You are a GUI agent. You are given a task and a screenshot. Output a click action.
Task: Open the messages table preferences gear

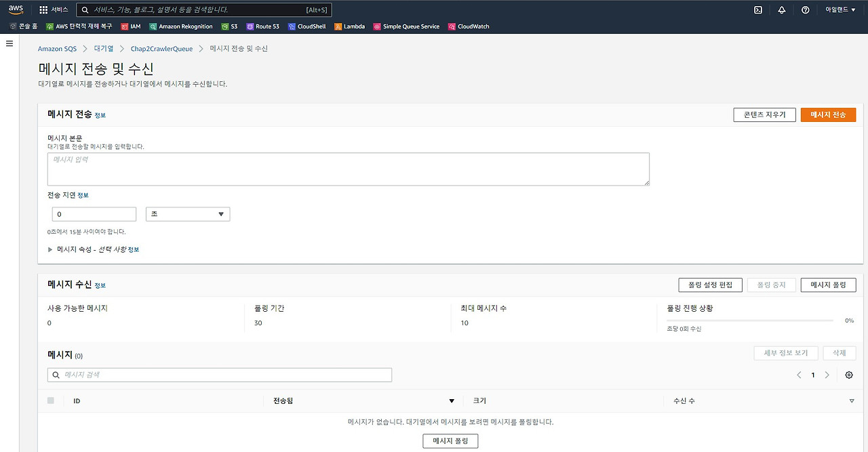pyautogui.click(x=849, y=374)
